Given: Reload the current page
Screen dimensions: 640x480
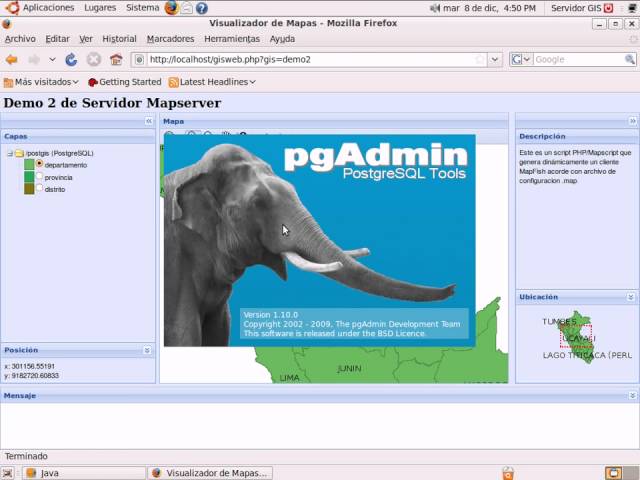Looking at the screenshot, I should [x=71, y=60].
